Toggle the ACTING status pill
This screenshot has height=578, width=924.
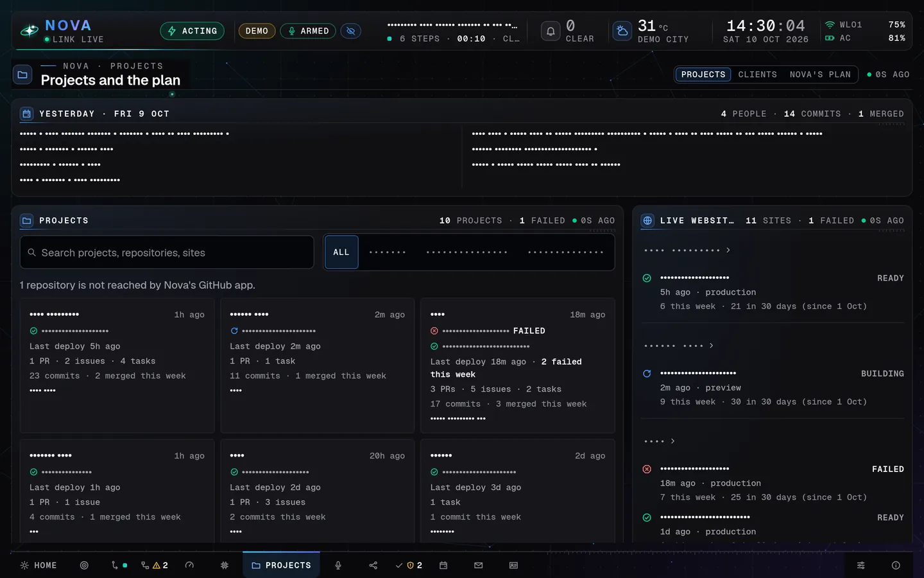click(x=193, y=31)
